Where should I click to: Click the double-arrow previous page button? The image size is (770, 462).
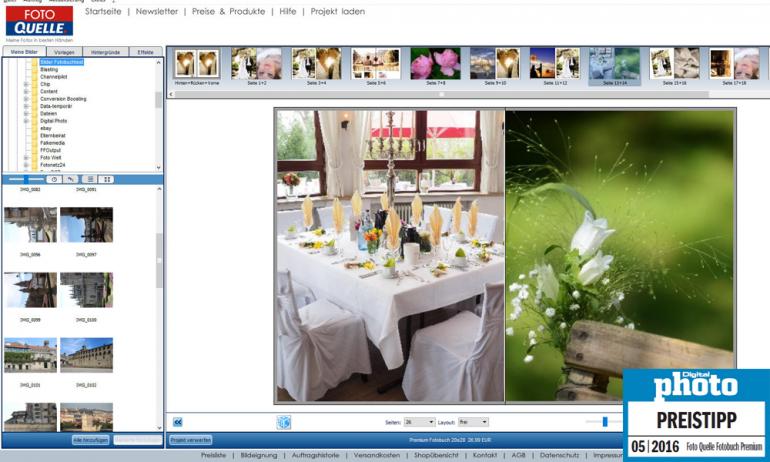(178, 422)
